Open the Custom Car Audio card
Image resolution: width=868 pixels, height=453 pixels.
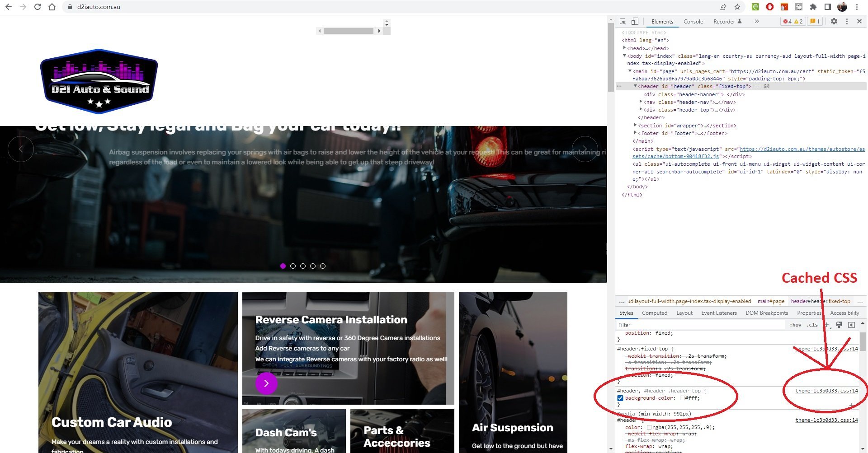click(138, 372)
